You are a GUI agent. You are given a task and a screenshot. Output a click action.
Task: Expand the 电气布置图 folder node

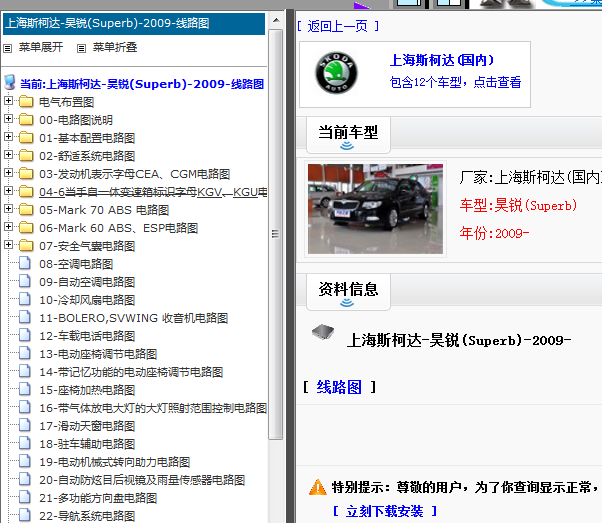[8, 101]
